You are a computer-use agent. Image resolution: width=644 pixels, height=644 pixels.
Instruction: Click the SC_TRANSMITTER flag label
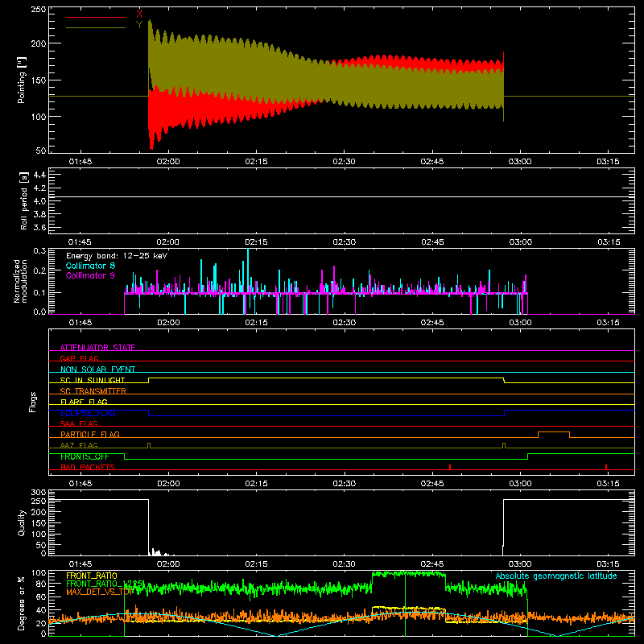(93, 391)
